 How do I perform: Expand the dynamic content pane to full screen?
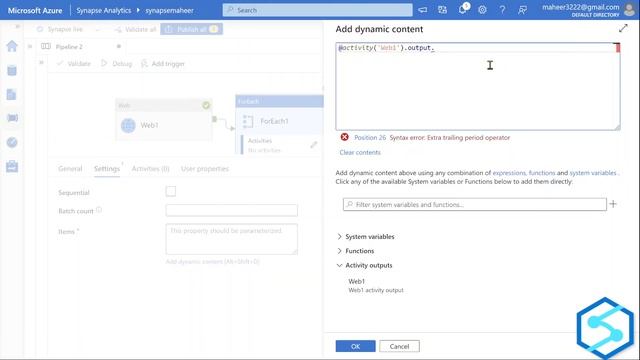pos(623,28)
